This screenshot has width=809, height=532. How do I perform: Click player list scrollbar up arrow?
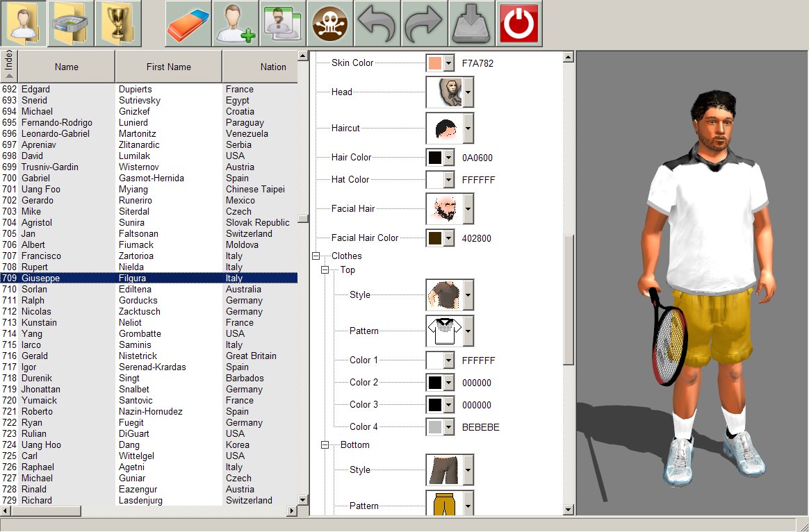pos(303,55)
